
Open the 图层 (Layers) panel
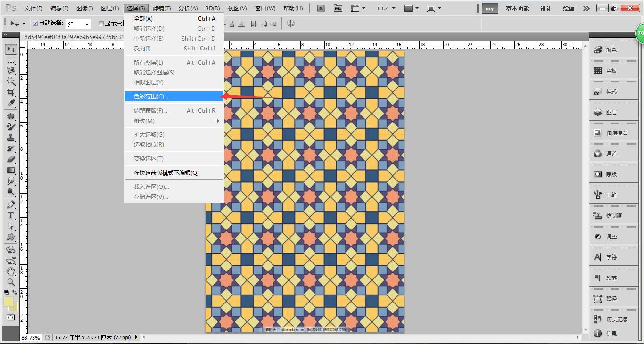613,112
